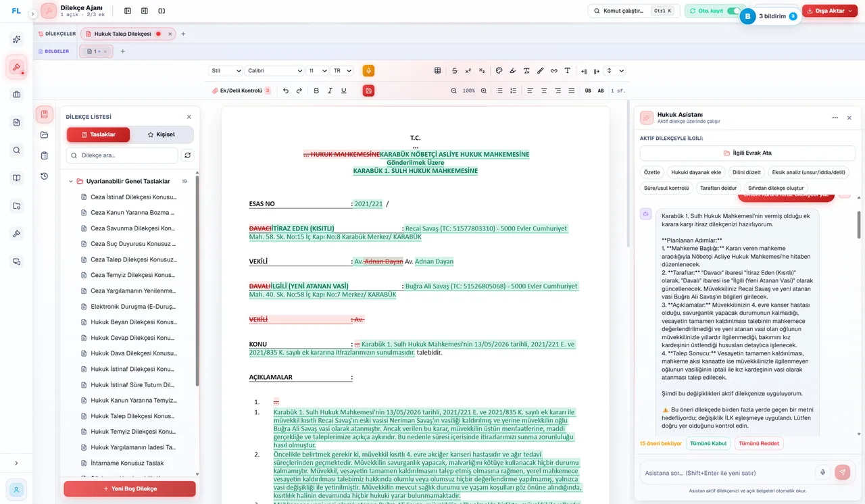Click Tümünü Reddet to reject all

758,444
